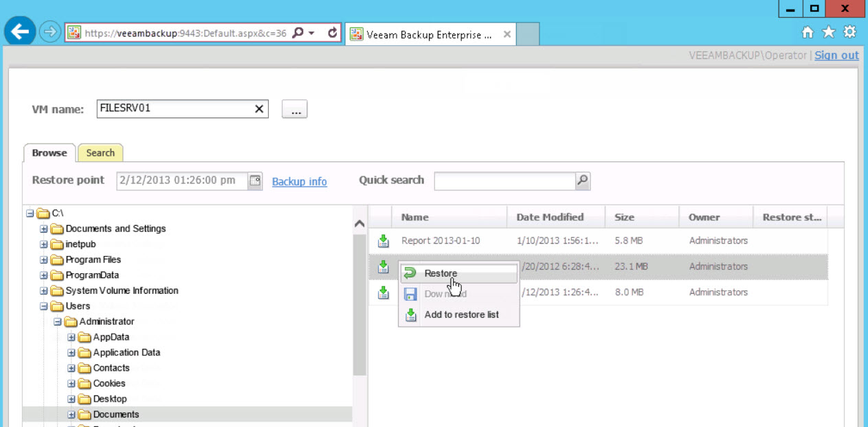Minimize the browser window
Image resolution: width=868 pixels, height=427 pixels.
coord(790,9)
